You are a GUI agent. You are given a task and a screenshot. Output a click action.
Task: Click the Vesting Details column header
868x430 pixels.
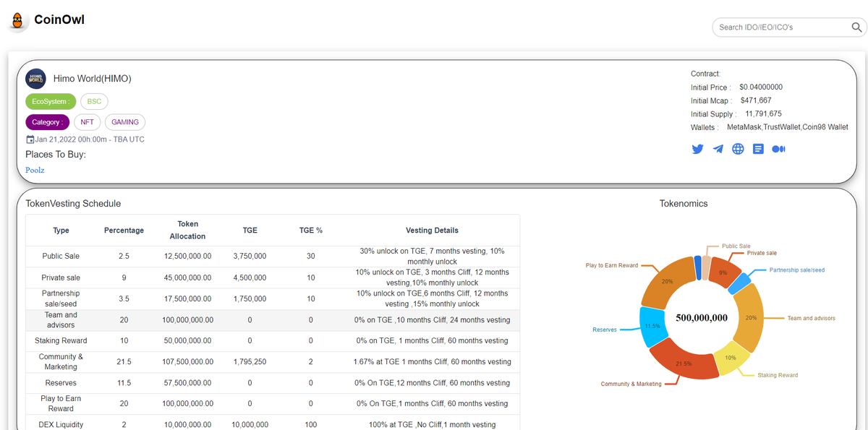[432, 231]
